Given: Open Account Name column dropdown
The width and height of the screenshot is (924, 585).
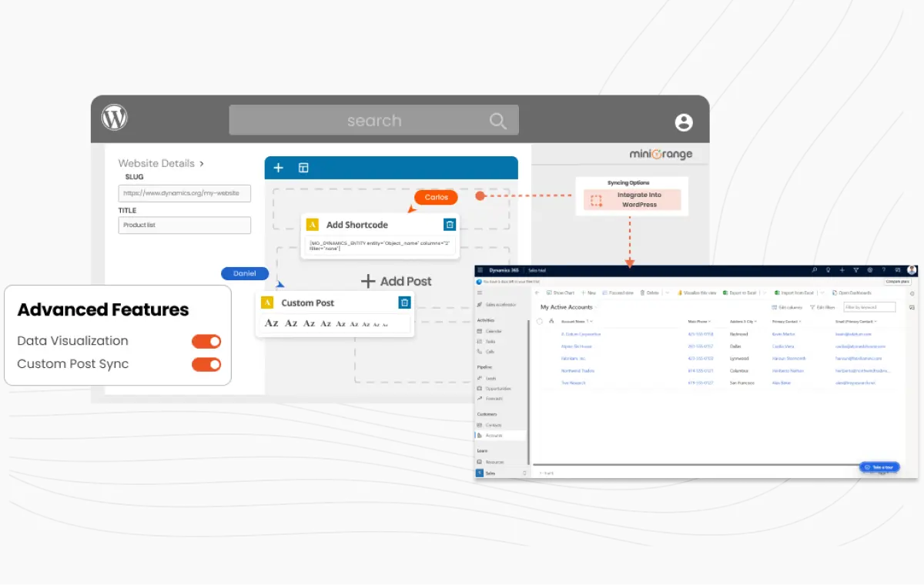Looking at the screenshot, I should click(x=591, y=321).
